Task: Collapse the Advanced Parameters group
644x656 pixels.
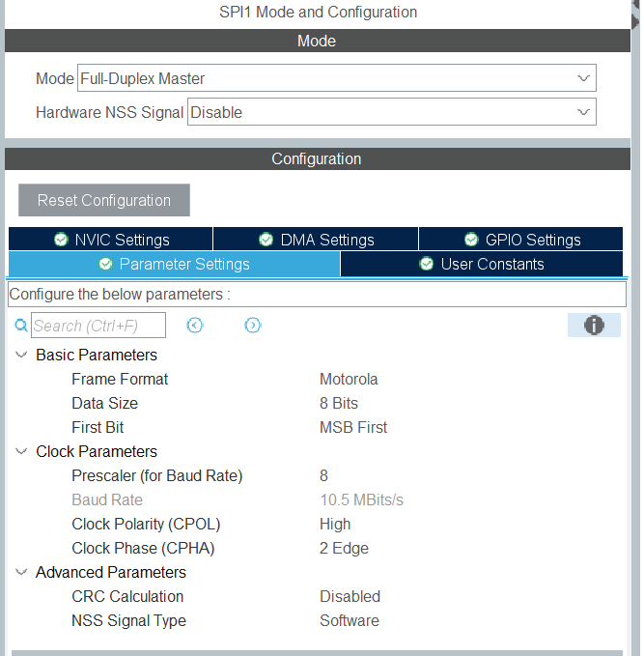Action: (21, 573)
